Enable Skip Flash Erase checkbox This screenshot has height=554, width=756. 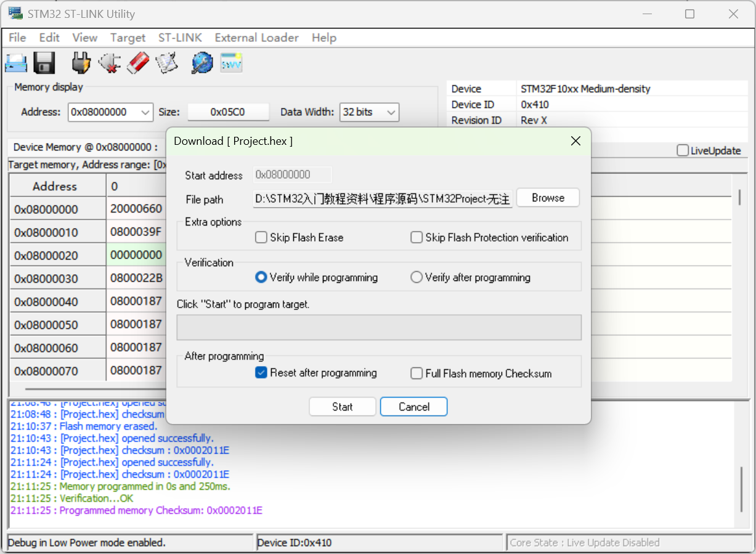click(x=261, y=237)
